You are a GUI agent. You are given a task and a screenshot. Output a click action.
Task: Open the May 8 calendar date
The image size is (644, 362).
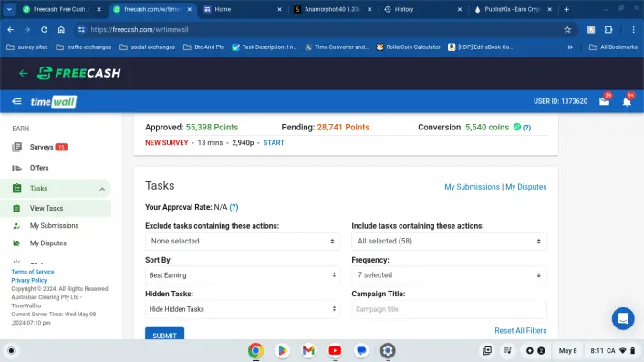[x=567, y=350]
